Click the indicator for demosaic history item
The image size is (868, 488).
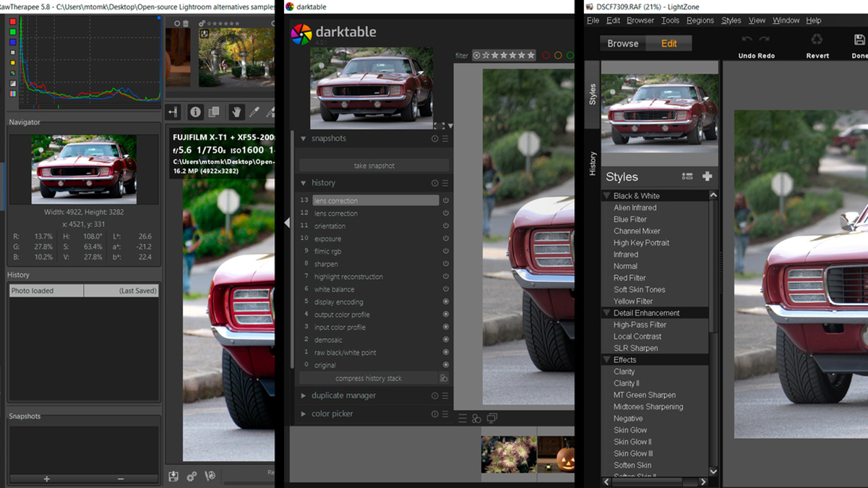tap(445, 340)
